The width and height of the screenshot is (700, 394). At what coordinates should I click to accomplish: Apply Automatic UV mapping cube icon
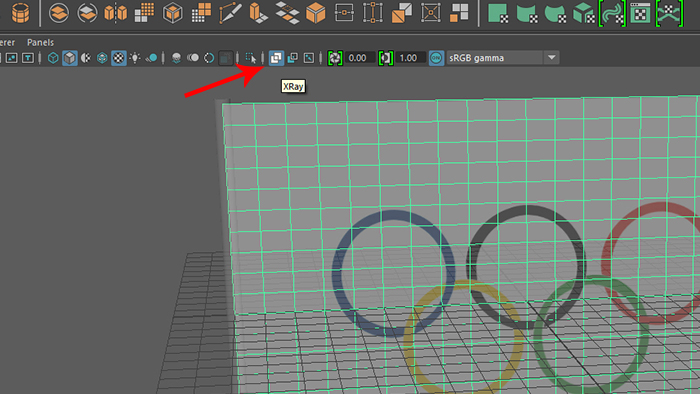(584, 13)
